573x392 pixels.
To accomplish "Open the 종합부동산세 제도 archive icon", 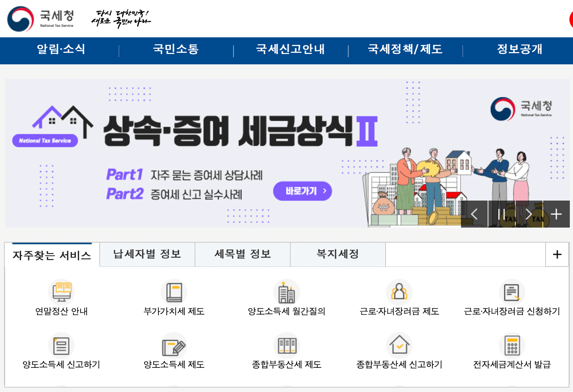I will click(x=174, y=346).
